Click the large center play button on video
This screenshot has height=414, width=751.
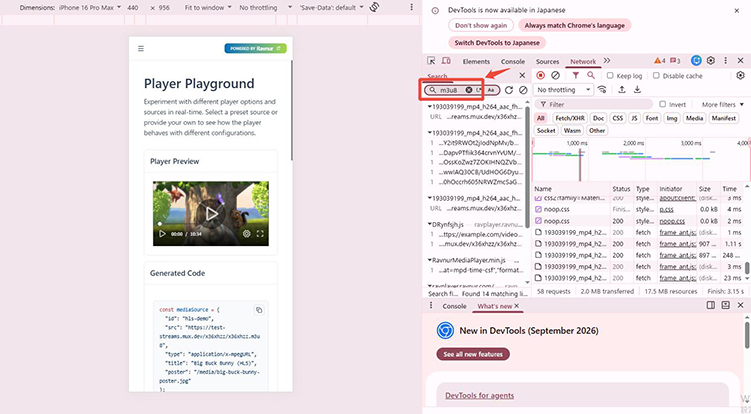(211, 214)
